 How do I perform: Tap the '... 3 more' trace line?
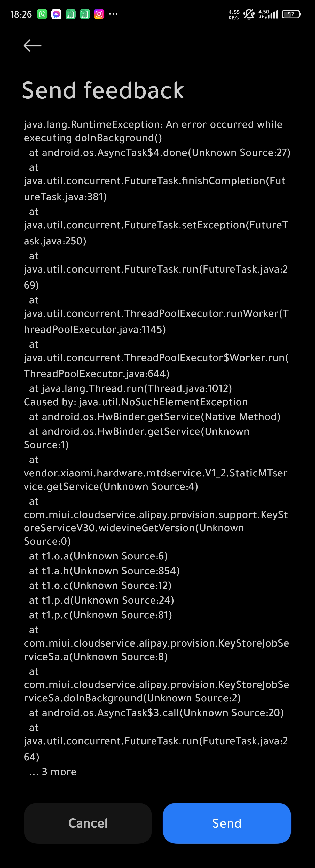coord(53,772)
